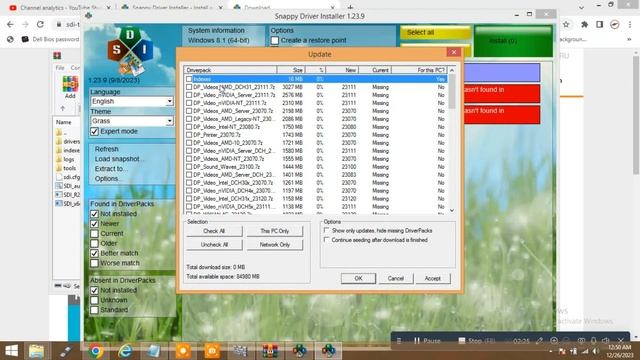Open File Explorer from the taskbar
This screenshot has width=640, height=360.
pyautogui.click(x=36, y=351)
